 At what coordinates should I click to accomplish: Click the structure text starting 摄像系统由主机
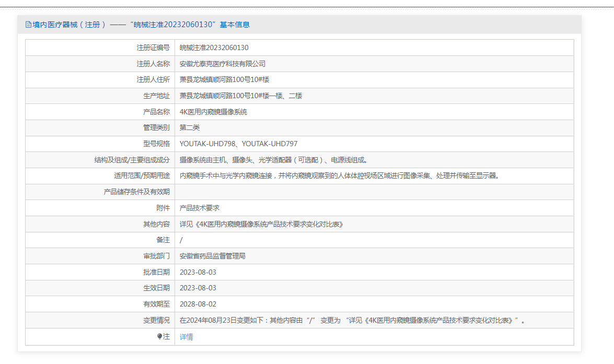(x=273, y=160)
